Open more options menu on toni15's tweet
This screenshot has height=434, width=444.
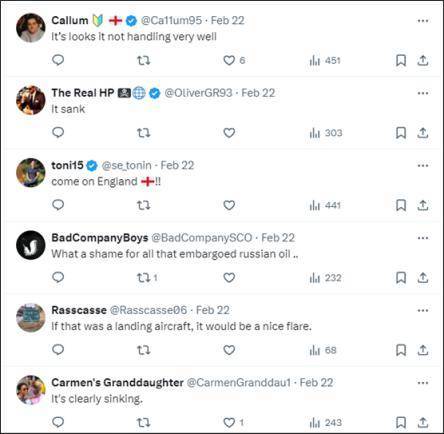[423, 165]
